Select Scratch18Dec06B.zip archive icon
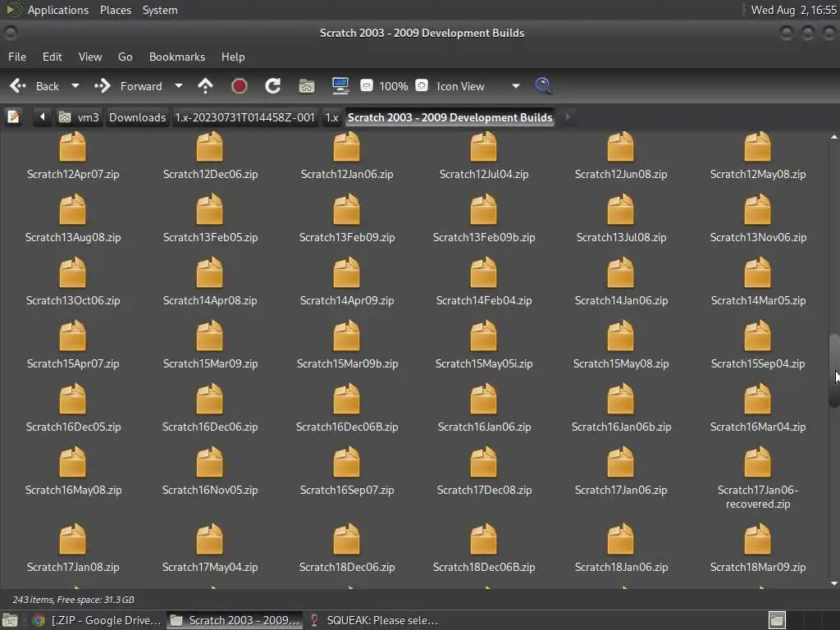Viewport: 840px width, 630px height. coord(484,539)
